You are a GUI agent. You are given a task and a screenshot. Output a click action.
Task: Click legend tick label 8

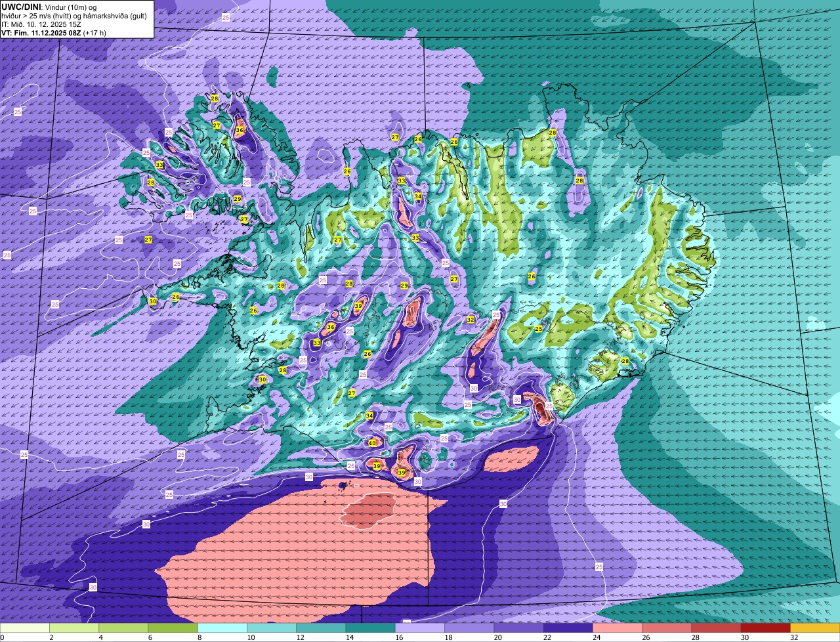point(198,637)
